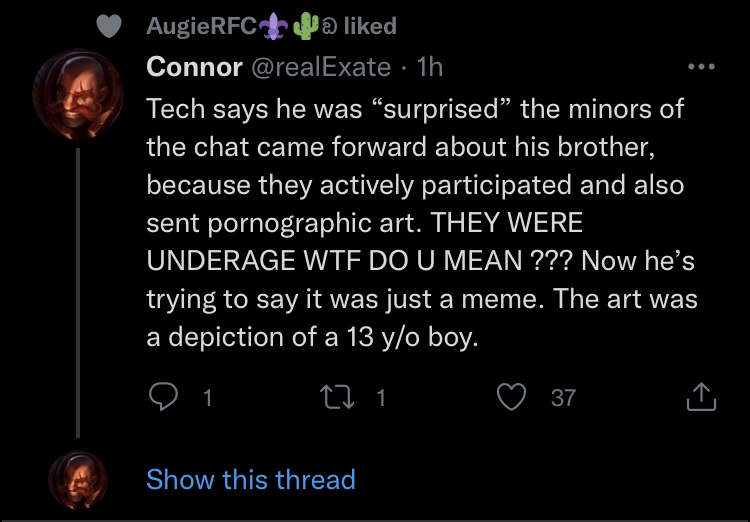The width and height of the screenshot is (750, 522).
Task: Click the 37 likes count
Action: [x=563, y=398]
